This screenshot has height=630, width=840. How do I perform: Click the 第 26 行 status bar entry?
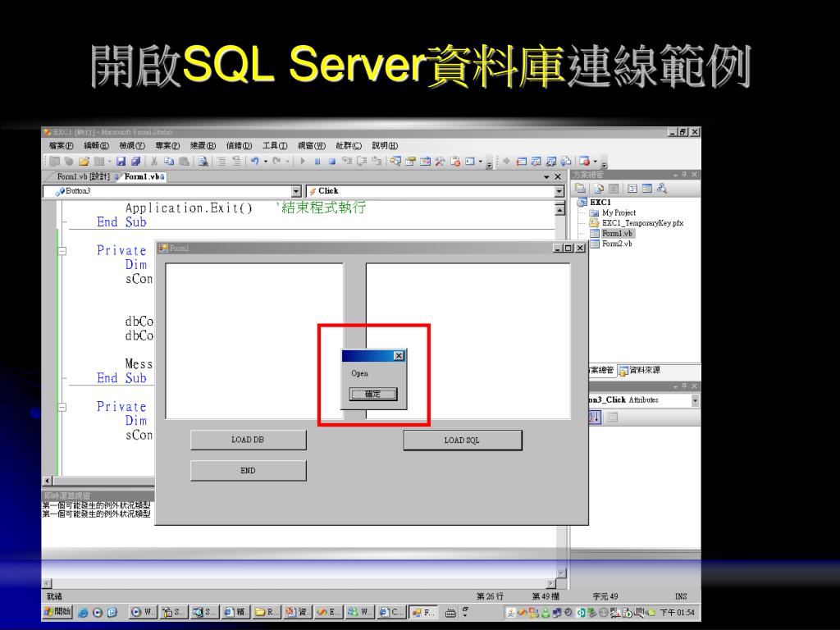point(490,596)
